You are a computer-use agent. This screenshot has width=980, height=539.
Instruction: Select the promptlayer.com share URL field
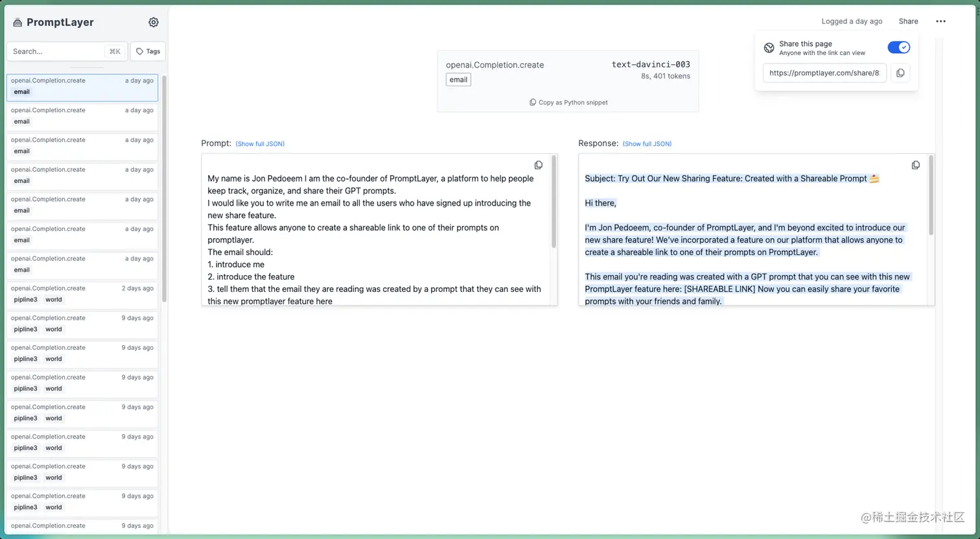(x=824, y=73)
